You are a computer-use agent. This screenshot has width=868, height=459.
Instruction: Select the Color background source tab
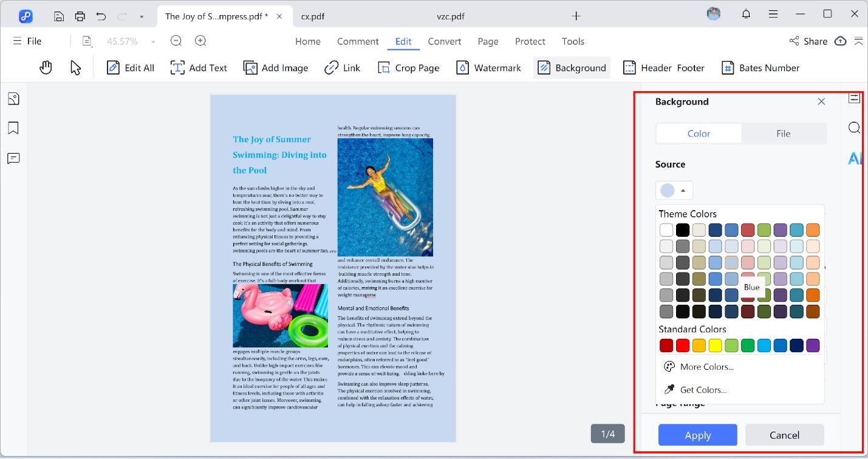pyautogui.click(x=699, y=134)
